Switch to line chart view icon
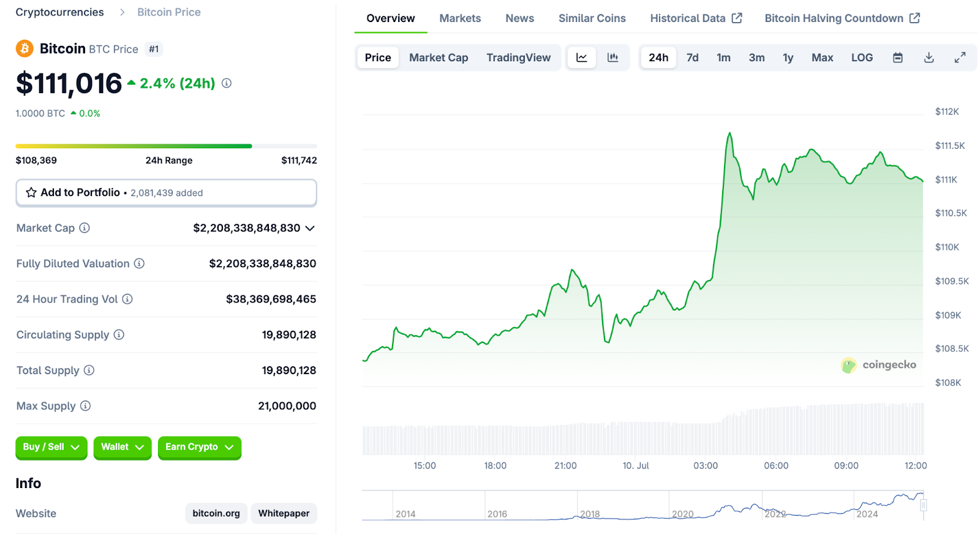This screenshot has height=534, width=980. [x=582, y=58]
